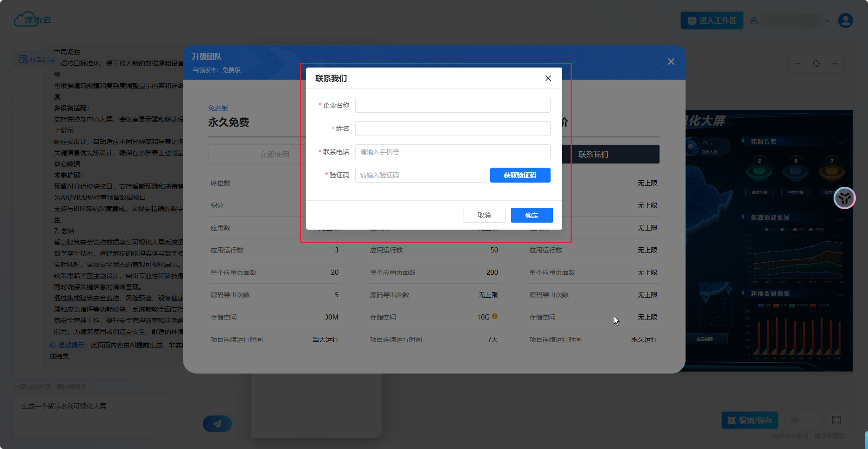Click the 浮木云 cloud logo
868x449 pixels.
(33, 20)
